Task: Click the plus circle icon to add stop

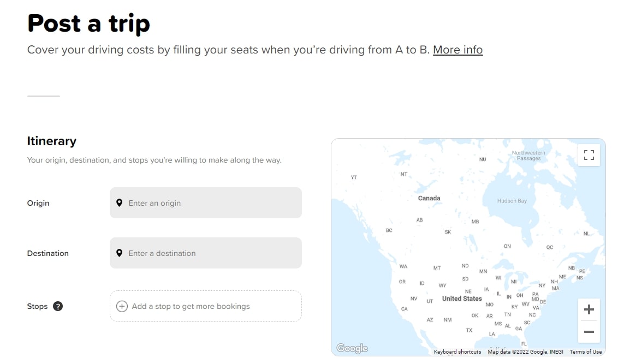Action: coord(122,306)
